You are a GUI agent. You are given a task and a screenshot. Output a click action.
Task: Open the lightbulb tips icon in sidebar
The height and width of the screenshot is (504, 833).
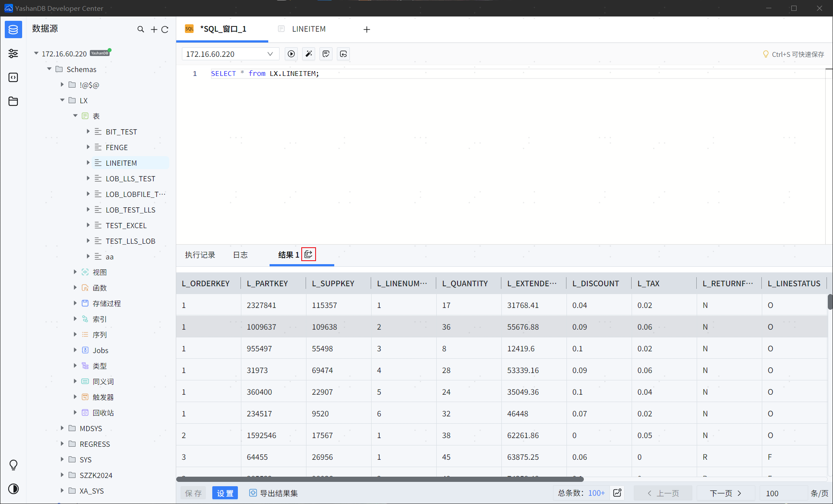[13, 465]
